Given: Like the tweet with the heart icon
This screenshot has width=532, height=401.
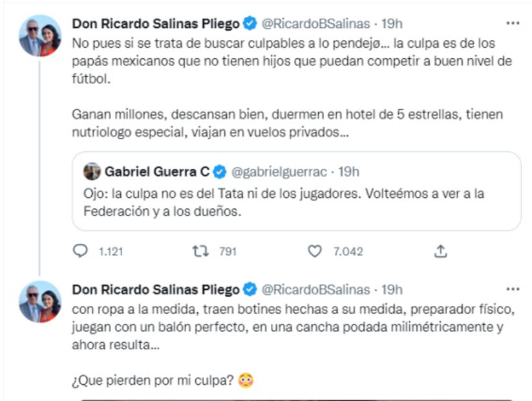Looking at the screenshot, I should pyautogui.click(x=315, y=252).
